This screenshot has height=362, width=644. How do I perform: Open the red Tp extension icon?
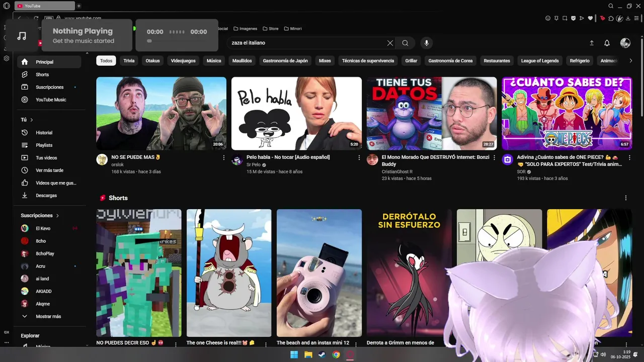tap(603, 18)
